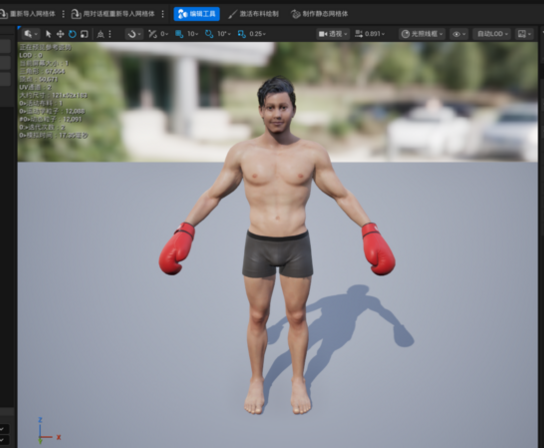
Task: Open the scale snap 0.25 dropdown
Action: point(257,34)
